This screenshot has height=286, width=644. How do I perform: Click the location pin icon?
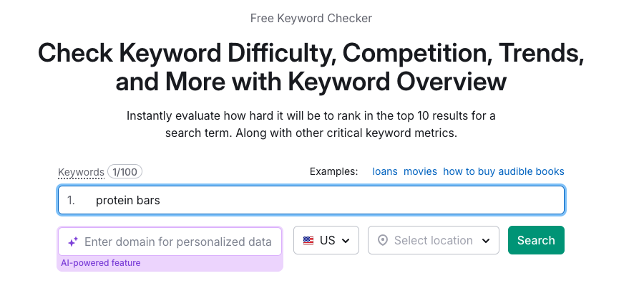click(382, 240)
